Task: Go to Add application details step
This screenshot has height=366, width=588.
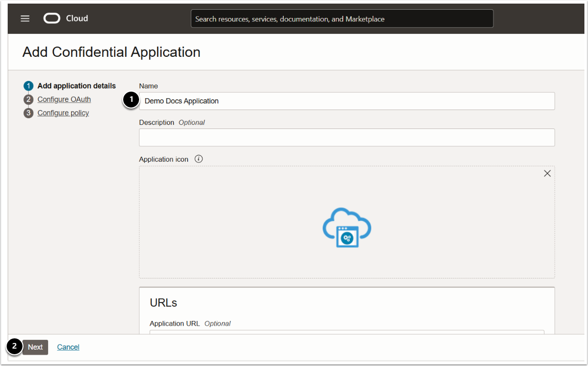Action: click(77, 86)
